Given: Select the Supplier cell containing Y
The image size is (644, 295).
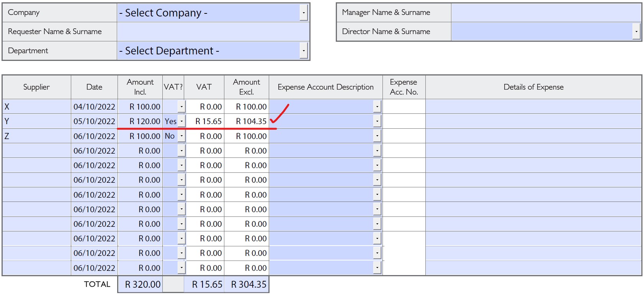Looking at the screenshot, I should tap(37, 121).
